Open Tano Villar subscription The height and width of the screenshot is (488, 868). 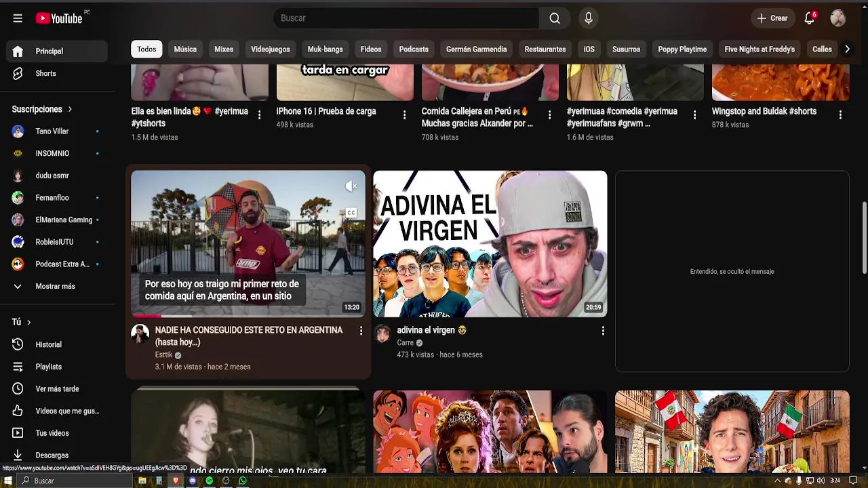click(x=57, y=131)
